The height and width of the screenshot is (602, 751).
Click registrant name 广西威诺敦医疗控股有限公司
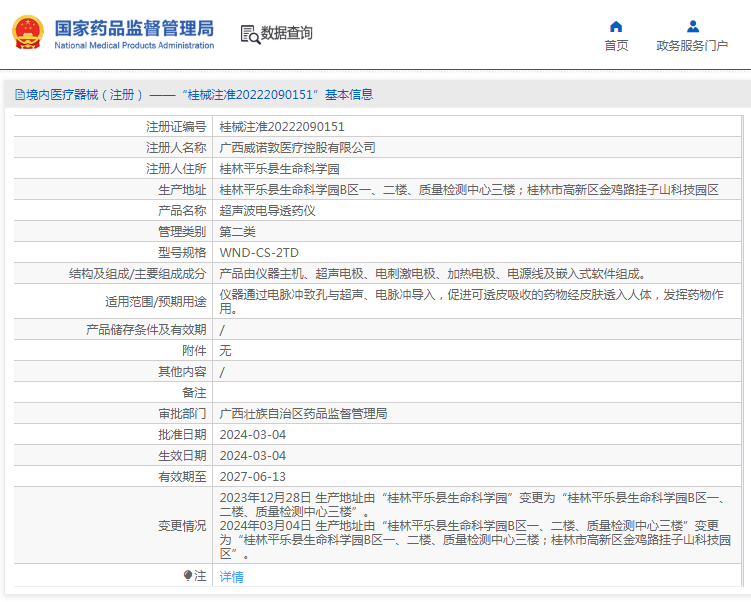pyautogui.click(x=297, y=148)
